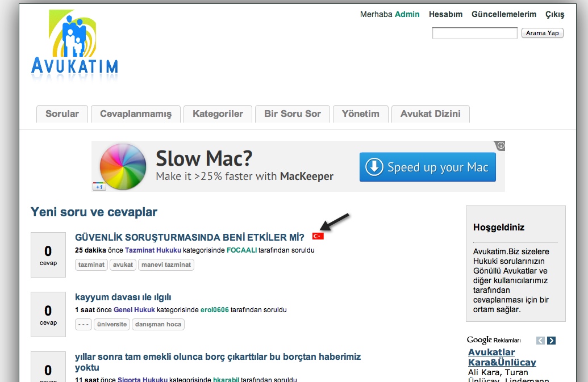Viewport: 588px width, 382px height.
Task: Click the 'manevi tazminat' tag
Action: click(166, 265)
